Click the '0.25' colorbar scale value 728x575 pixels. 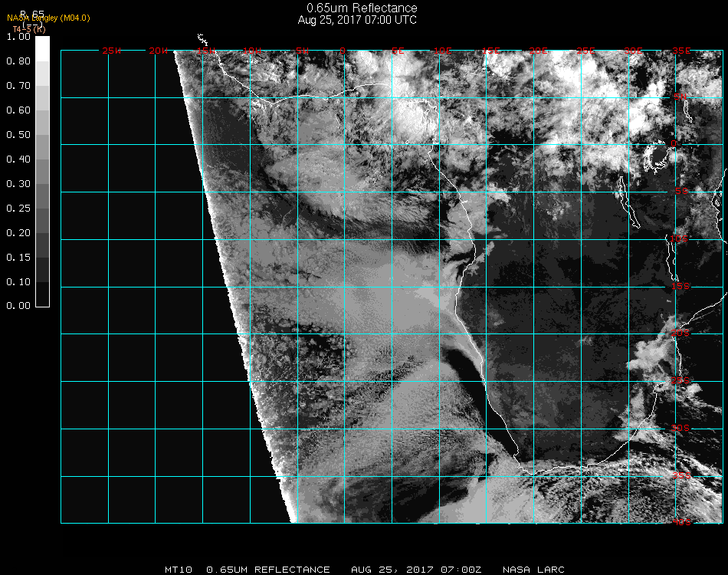(x=18, y=208)
